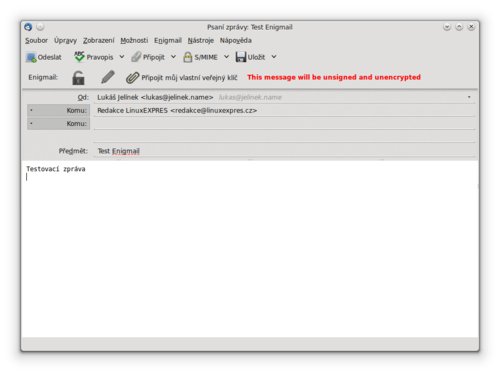Open the Uložit dropdown arrow

pyautogui.click(x=274, y=57)
